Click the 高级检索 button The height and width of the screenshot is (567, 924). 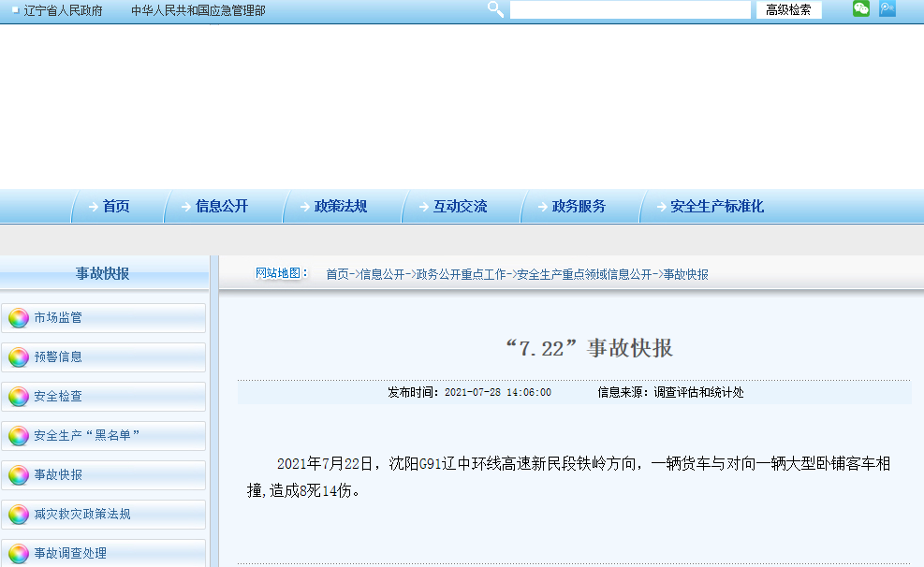(x=788, y=10)
